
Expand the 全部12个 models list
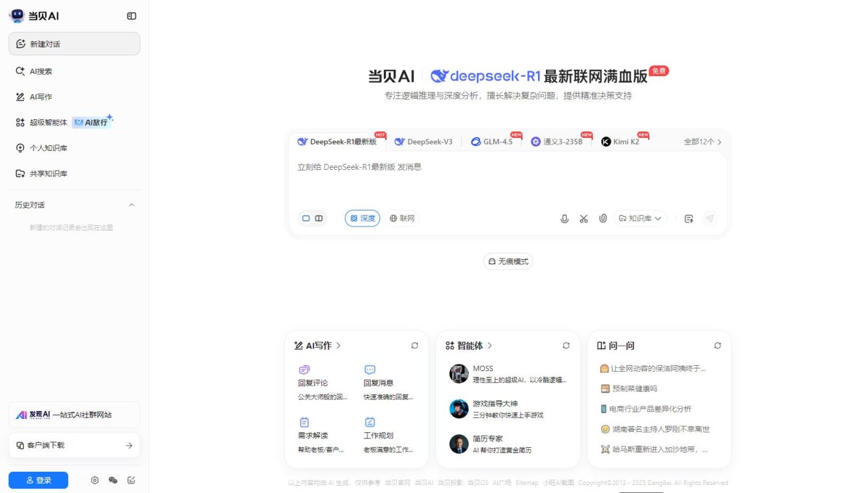click(x=703, y=142)
